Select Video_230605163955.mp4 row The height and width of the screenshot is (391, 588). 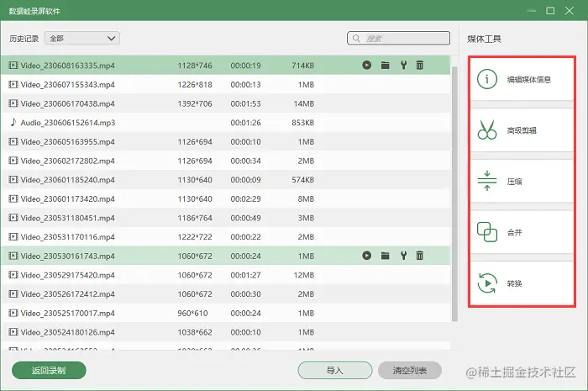(x=226, y=141)
